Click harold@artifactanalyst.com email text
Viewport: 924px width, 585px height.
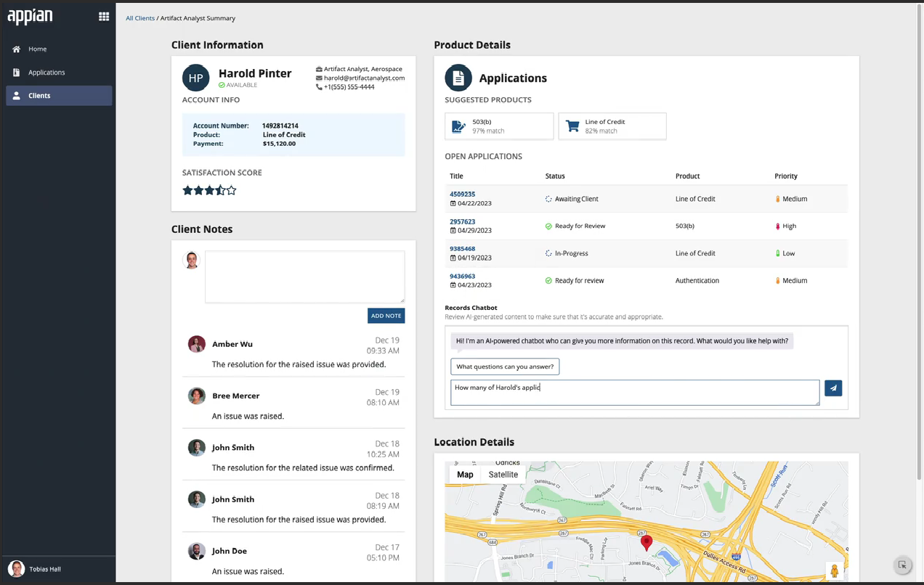coord(364,78)
